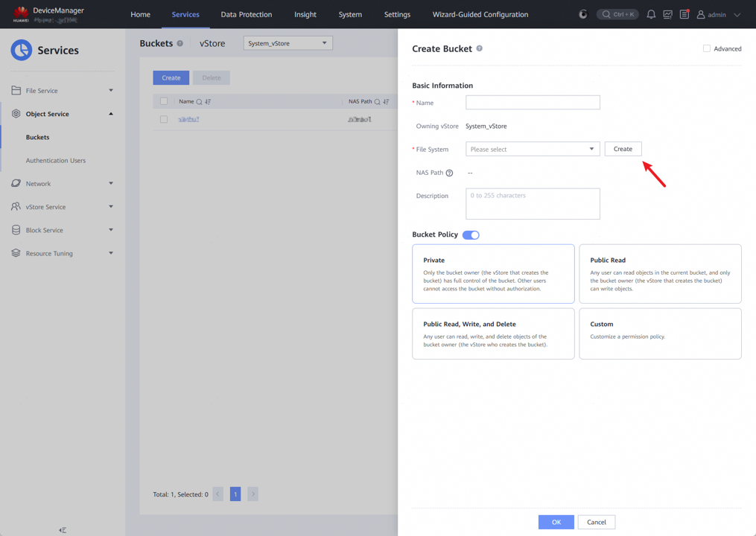Click the sort icon in NAS Path column
Viewport: 756px width, 536px height.
tap(386, 101)
